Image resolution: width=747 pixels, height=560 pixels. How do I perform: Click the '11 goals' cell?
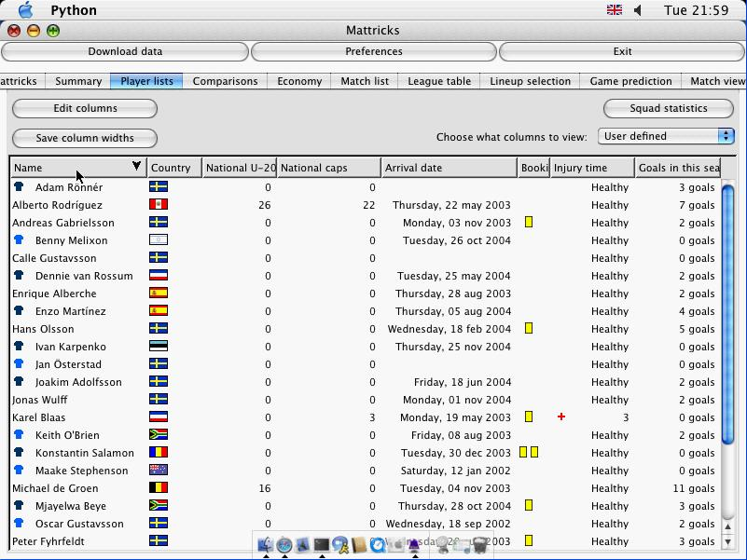(x=693, y=488)
